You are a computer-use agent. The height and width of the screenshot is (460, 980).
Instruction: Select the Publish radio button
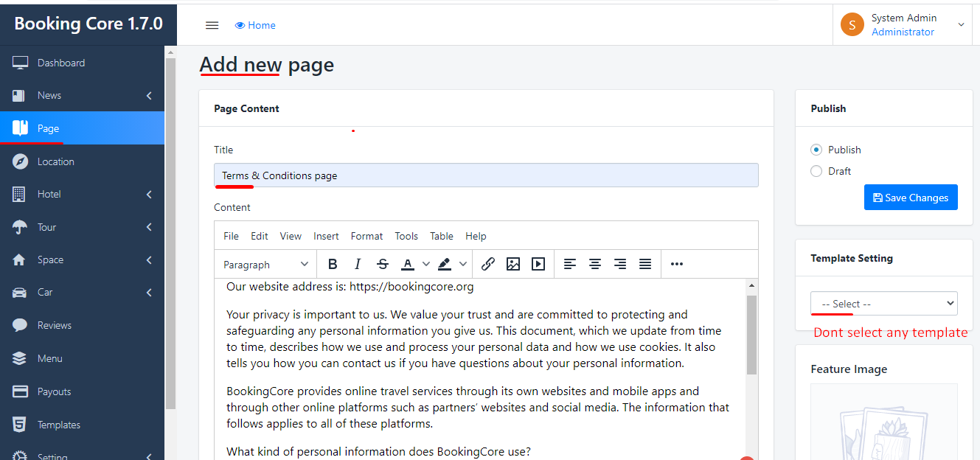click(816, 150)
